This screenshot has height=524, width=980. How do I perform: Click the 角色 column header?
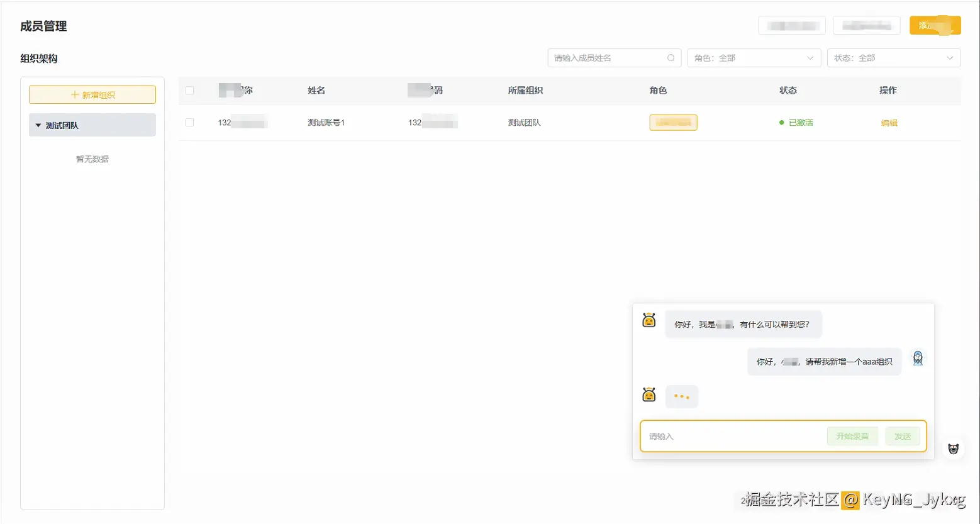click(x=658, y=91)
